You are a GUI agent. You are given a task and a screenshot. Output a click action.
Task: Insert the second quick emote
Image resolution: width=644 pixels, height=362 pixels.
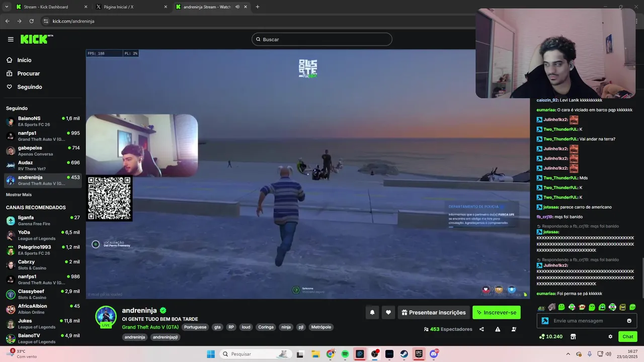pyautogui.click(x=551, y=307)
